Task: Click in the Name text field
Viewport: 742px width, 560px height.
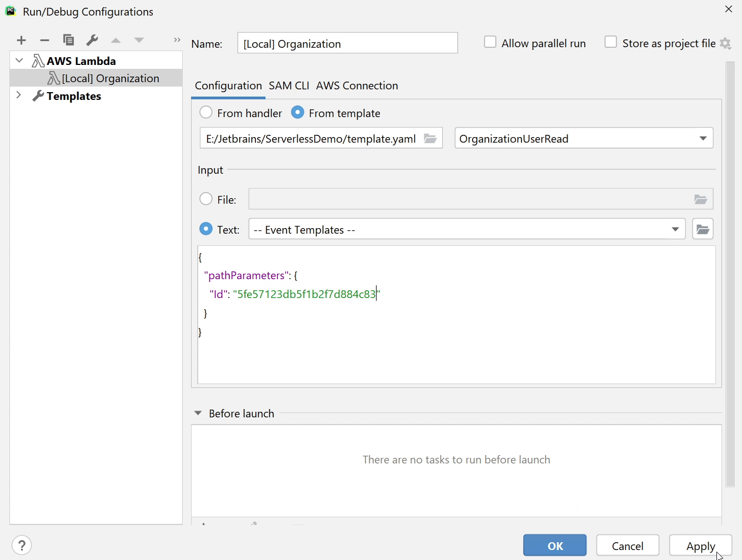Action: click(x=347, y=43)
